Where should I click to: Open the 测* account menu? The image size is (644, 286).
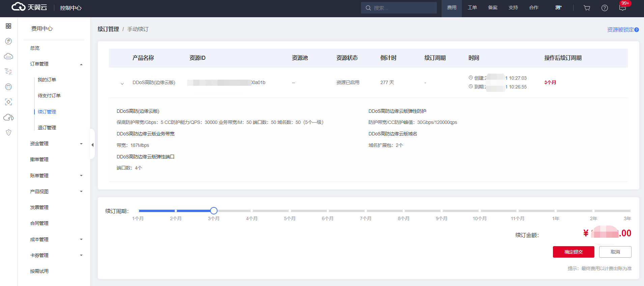click(x=558, y=7)
